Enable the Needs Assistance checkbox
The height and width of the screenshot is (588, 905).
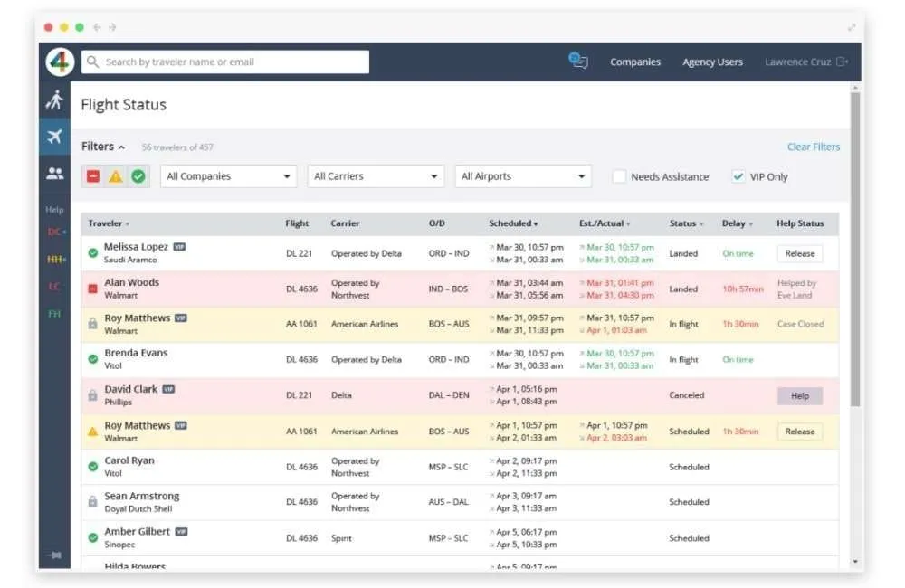[619, 177]
